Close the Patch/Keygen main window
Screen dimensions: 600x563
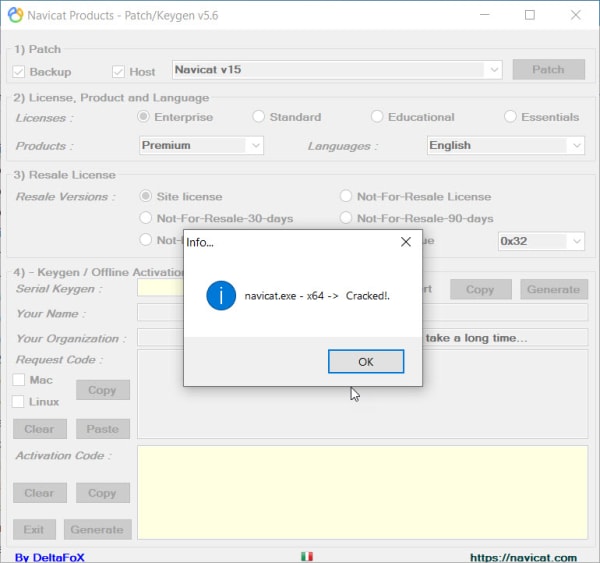click(x=576, y=15)
